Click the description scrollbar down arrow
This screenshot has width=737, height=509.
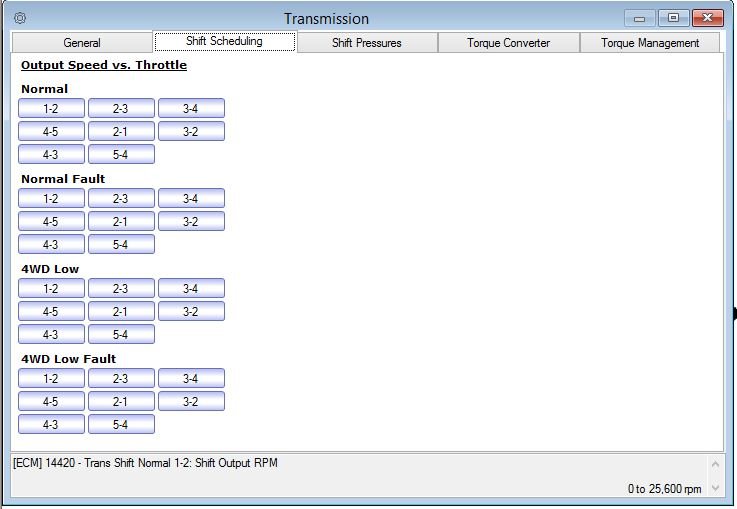click(x=715, y=488)
